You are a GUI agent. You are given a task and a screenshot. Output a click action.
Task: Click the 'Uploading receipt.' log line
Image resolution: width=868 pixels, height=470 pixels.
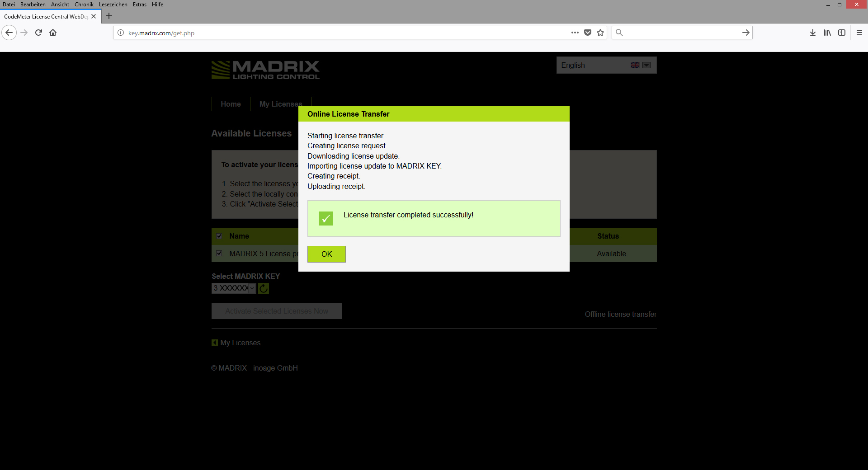coord(336,186)
